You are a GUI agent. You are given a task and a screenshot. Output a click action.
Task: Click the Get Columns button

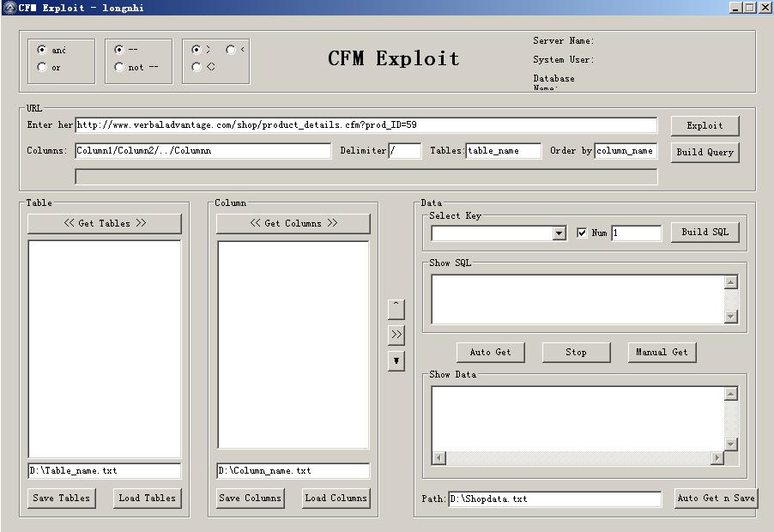point(293,223)
